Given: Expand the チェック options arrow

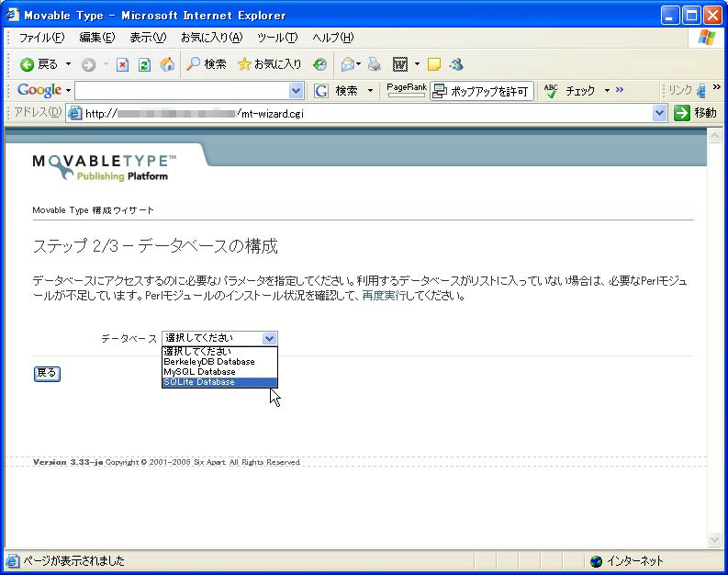Looking at the screenshot, I should pyautogui.click(x=607, y=90).
